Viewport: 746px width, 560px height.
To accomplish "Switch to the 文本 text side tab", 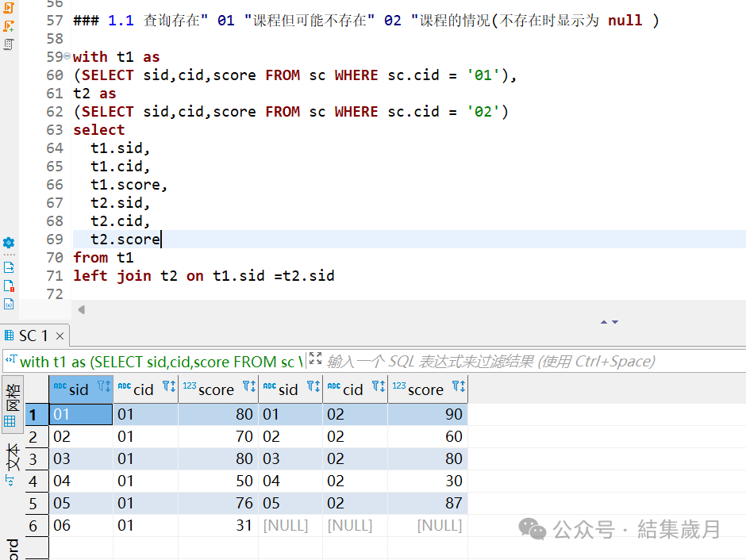I will [x=12, y=463].
